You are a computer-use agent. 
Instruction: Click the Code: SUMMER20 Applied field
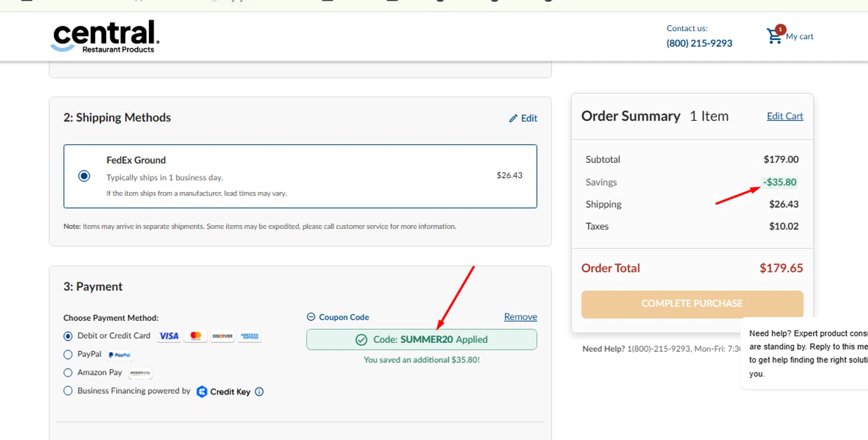coord(421,339)
